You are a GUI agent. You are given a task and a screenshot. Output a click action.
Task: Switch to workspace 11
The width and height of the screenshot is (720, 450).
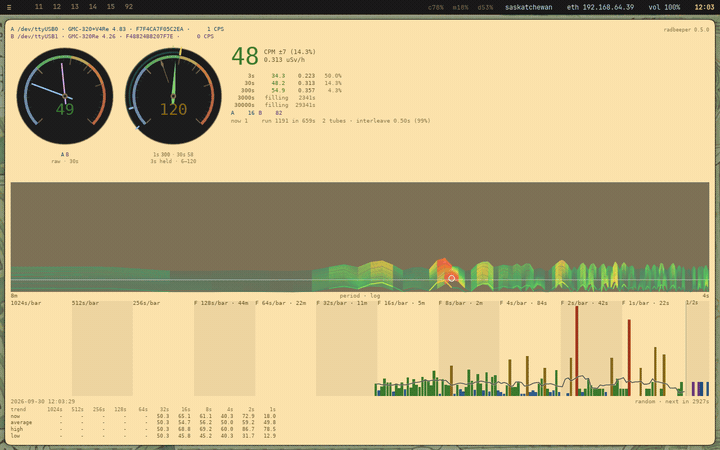point(39,7)
